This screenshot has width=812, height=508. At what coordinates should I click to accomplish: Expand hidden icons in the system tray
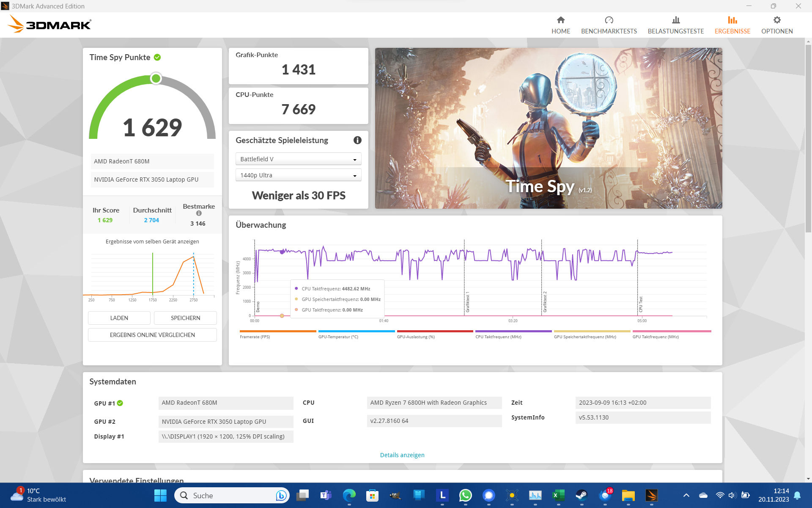(x=686, y=495)
